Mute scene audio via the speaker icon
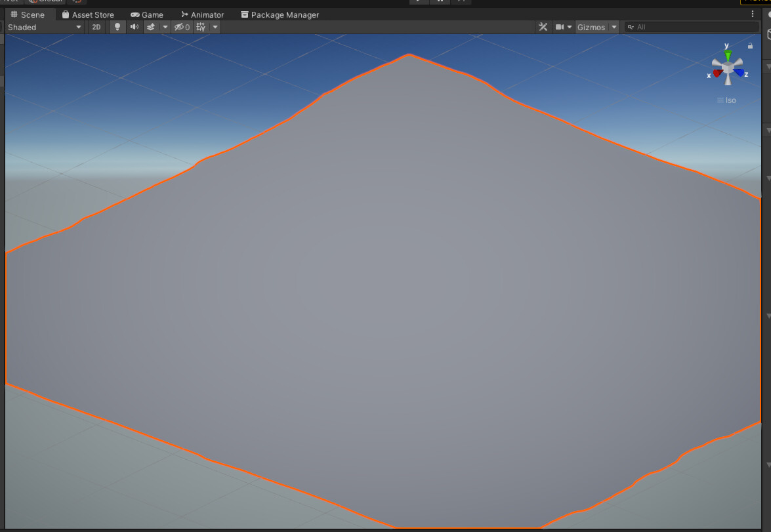Viewport: 771px width, 532px height. [x=134, y=27]
